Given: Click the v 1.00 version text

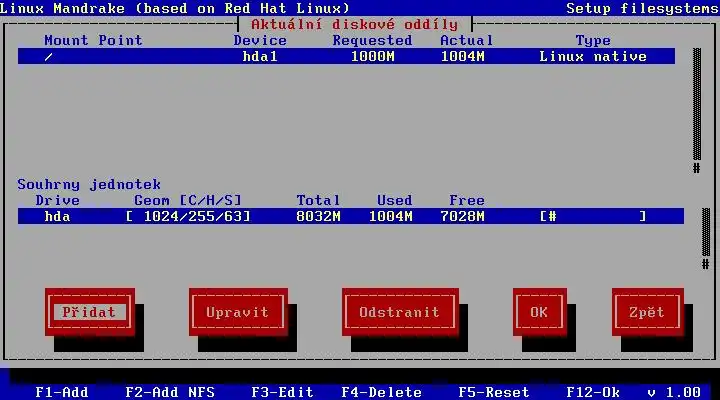Looking at the screenshot, I should coord(674,392).
